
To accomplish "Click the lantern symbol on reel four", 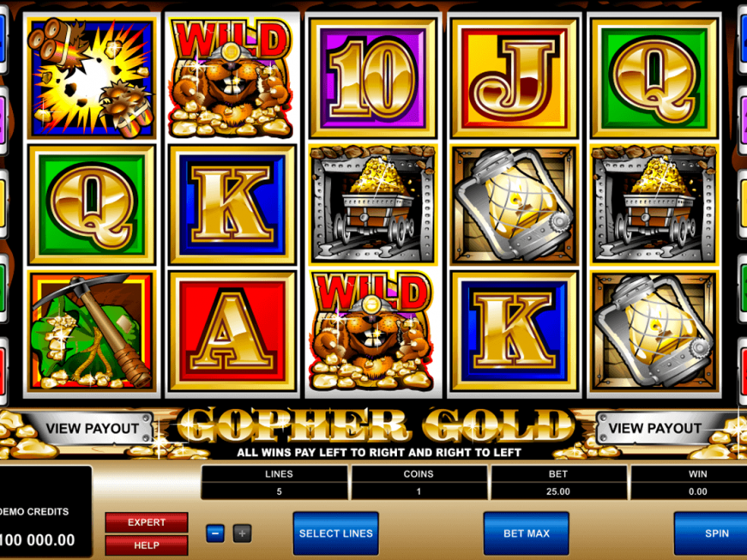I will click(x=514, y=205).
